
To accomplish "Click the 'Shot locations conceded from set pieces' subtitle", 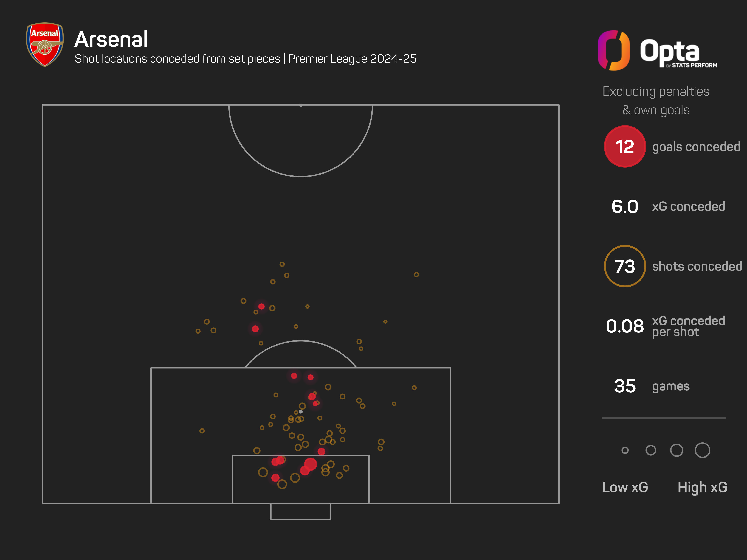I will (177, 59).
